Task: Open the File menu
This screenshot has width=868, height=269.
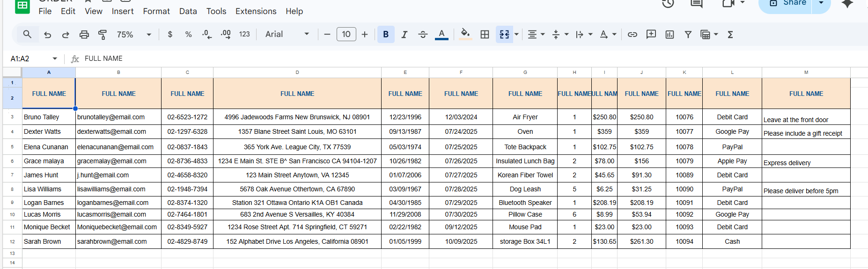Action: pyautogui.click(x=45, y=11)
